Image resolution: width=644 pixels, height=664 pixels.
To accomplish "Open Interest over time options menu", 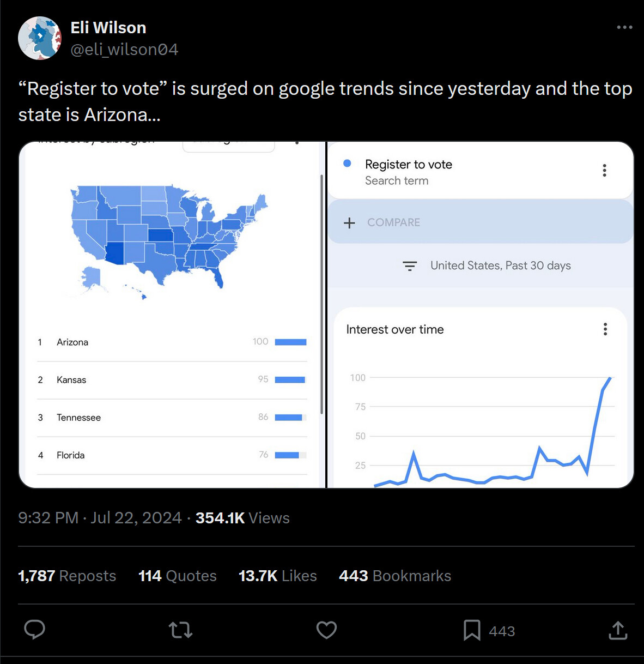I will point(605,329).
